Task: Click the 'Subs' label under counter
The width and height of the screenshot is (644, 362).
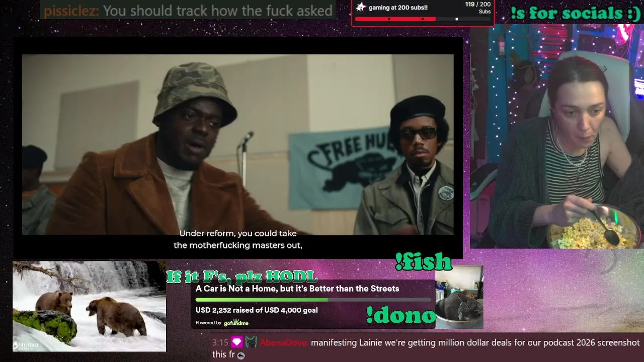Action: coord(485,12)
